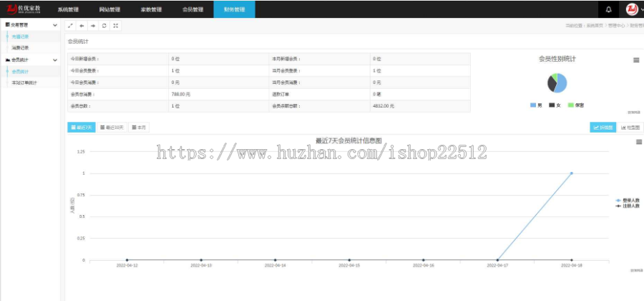The width and height of the screenshot is (644, 301).
Task: Toggle the 保密 legend item in pie chart
Action: [576, 105]
